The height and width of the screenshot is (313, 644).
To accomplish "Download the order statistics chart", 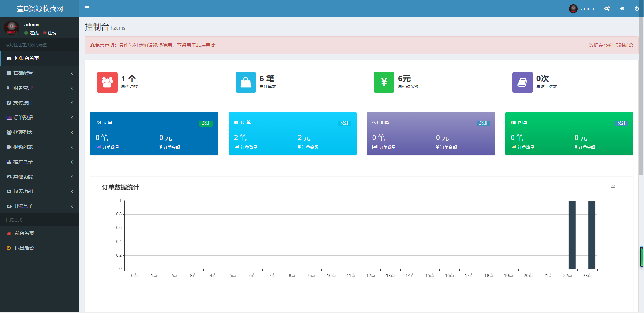I will [613, 186].
